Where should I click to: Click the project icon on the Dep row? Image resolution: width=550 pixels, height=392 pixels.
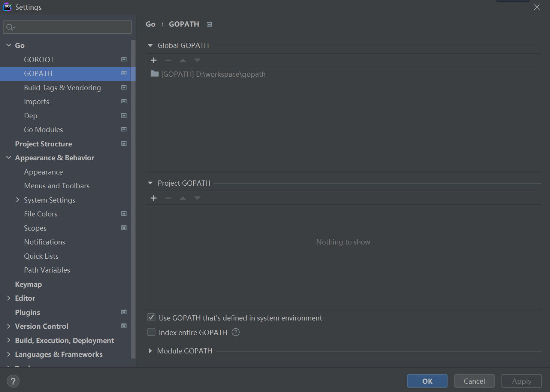point(124,115)
